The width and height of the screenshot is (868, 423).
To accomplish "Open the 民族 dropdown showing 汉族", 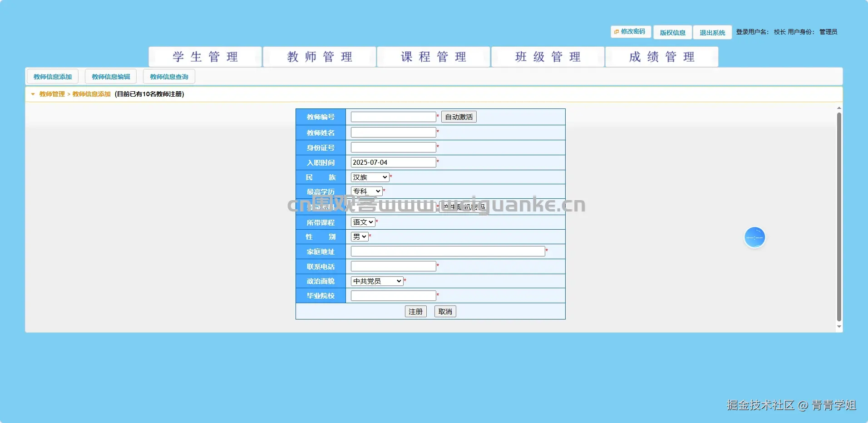I will pyautogui.click(x=370, y=177).
